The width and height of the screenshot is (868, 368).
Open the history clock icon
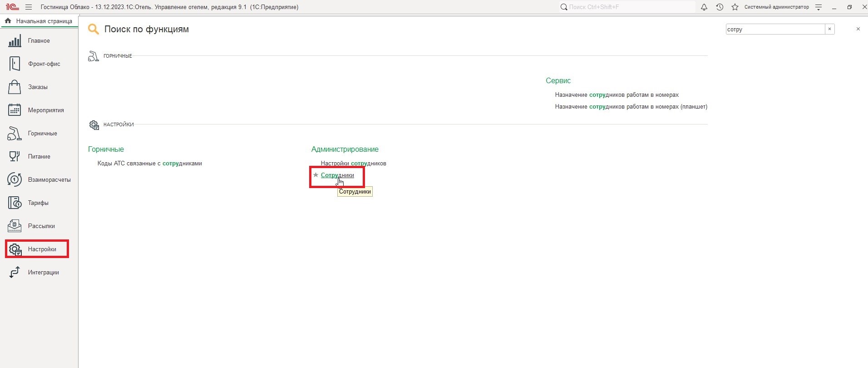[720, 7]
